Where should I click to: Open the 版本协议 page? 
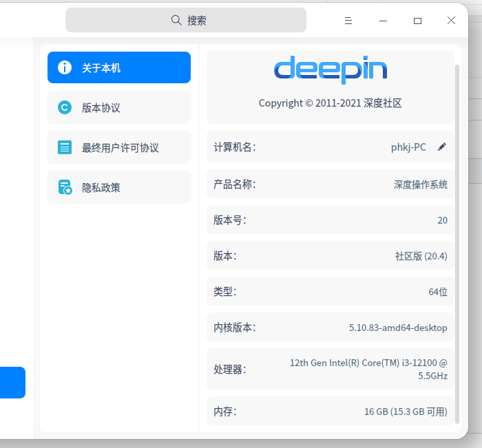coord(119,107)
